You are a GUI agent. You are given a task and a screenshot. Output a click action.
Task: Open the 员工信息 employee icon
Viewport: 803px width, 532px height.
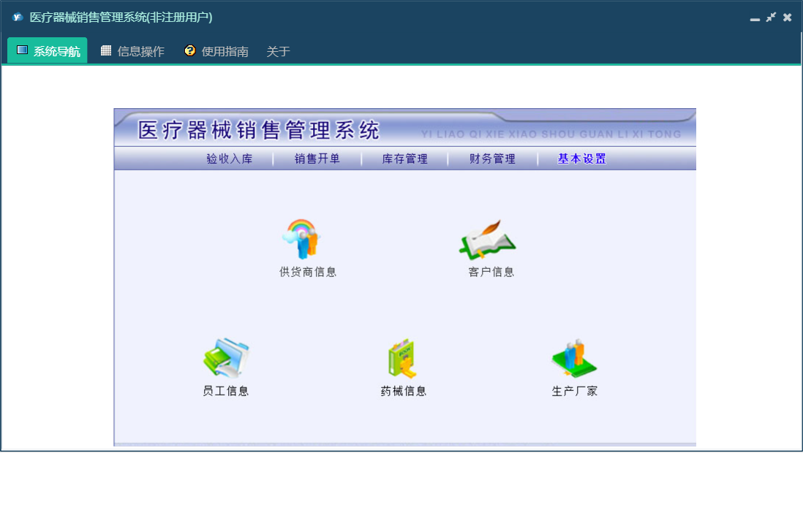(x=226, y=357)
